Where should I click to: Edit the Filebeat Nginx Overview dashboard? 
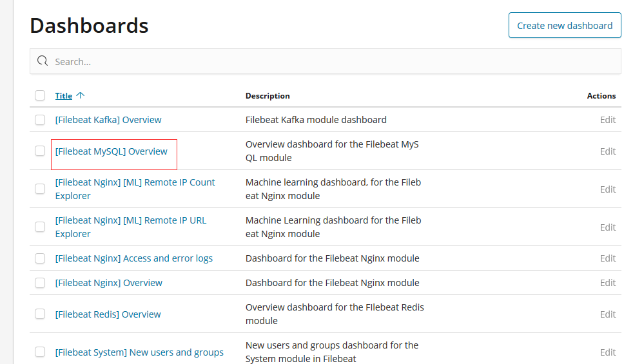pos(607,283)
